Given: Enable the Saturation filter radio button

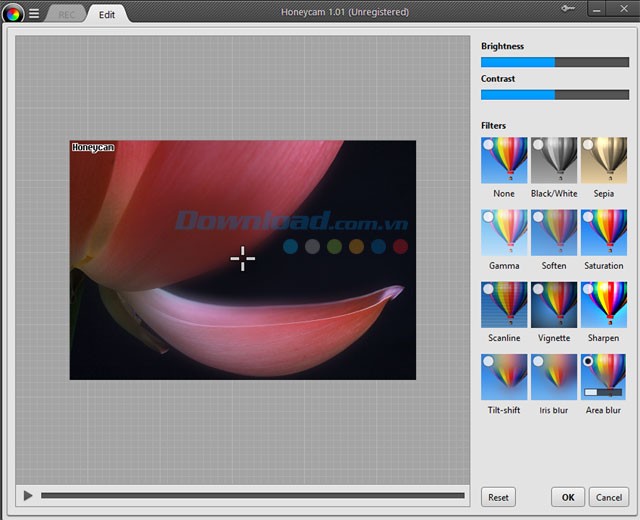Looking at the screenshot, I should pos(589,217).
